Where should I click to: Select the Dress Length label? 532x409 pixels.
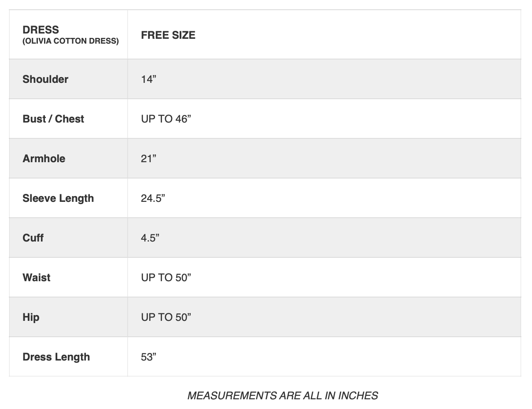(56, 357)
